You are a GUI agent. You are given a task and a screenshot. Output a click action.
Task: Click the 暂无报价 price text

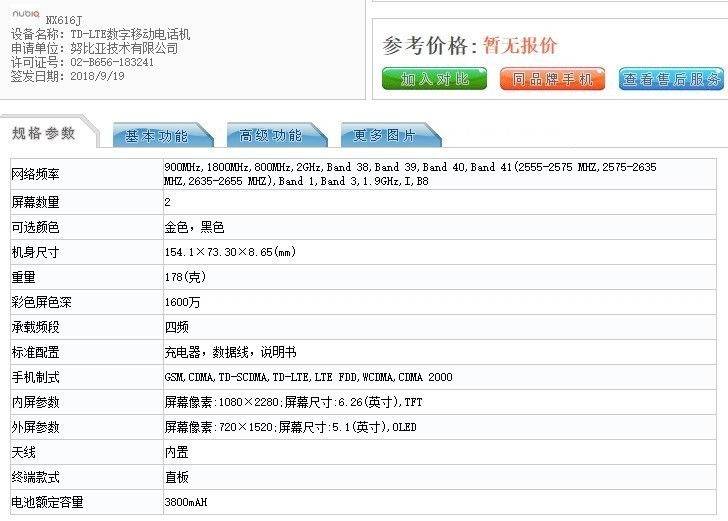click(520, 45)
